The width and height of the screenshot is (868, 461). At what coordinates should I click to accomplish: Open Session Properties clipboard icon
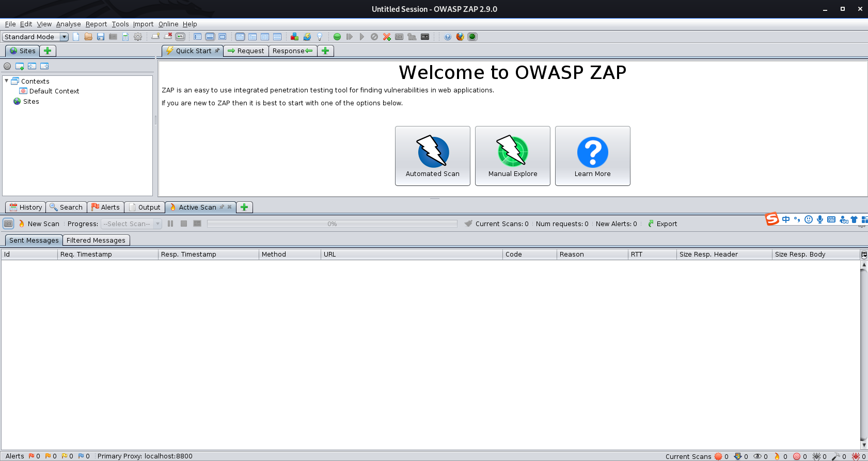[x=125, y=37]
